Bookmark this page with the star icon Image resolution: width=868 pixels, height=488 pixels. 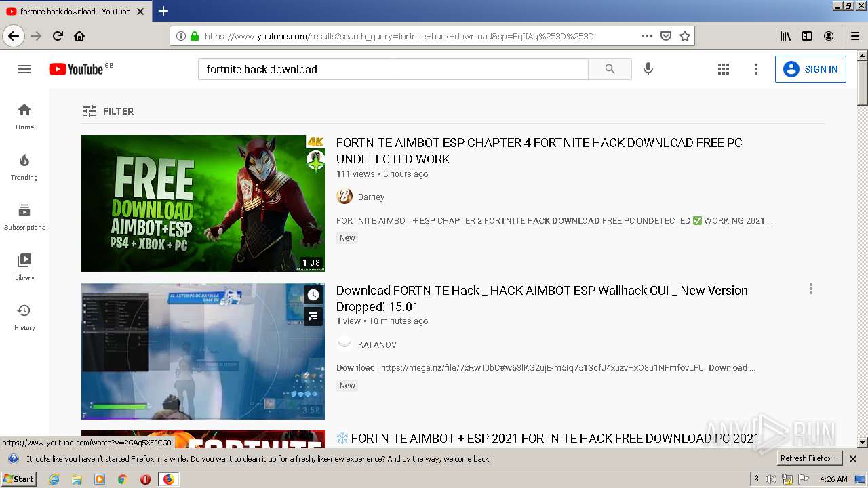(685, 36)
